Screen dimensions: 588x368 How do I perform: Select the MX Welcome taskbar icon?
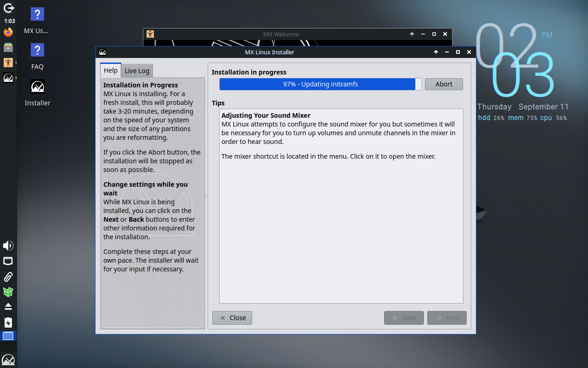click(x=8, y=63)
